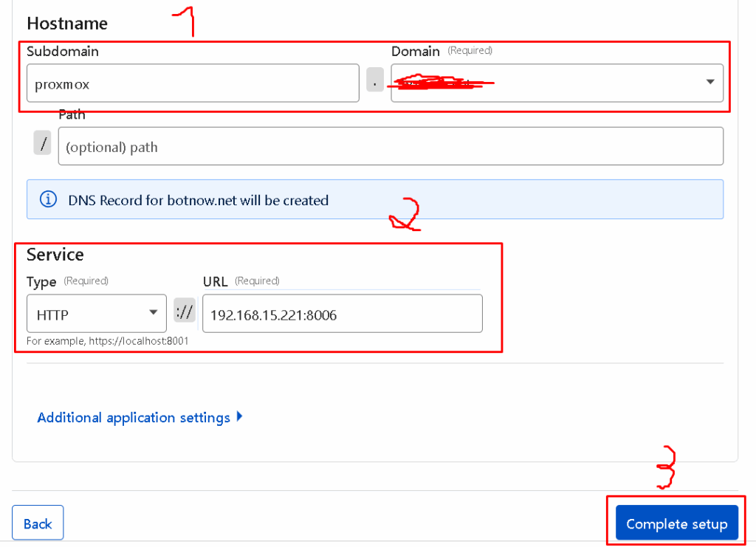Click the optional path input field
The image size is (756, 547).
tap(391, 146)
